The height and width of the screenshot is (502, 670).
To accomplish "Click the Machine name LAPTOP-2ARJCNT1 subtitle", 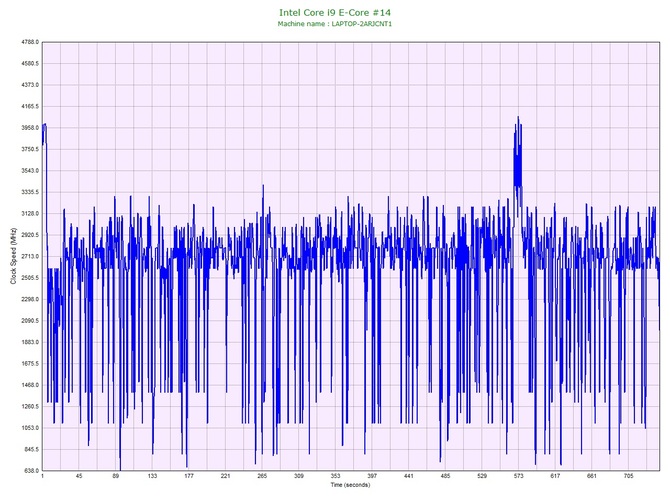I will tap(335, 24).
